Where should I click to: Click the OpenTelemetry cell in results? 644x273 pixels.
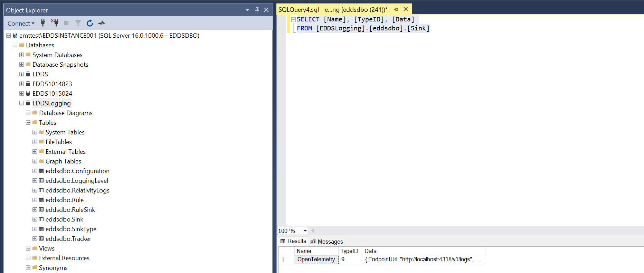(316, 260)
